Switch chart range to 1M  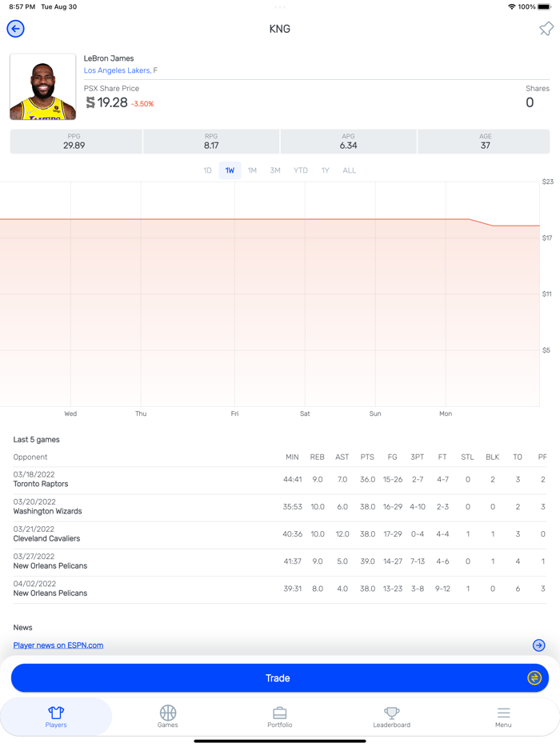pyautogui.click(x=252, y=170)
